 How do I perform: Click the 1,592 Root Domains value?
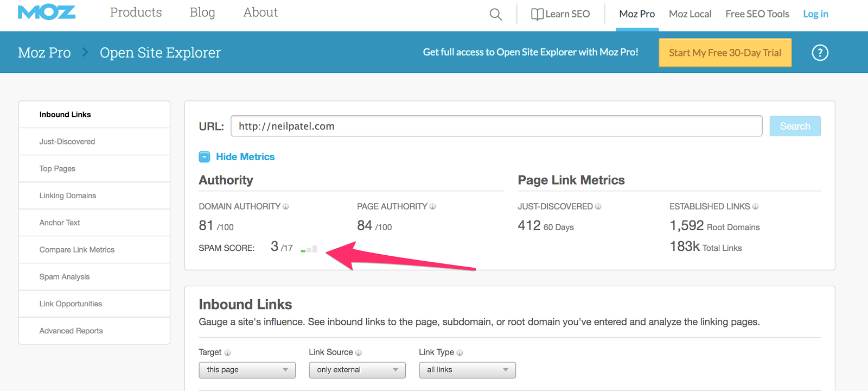[714, 226]
